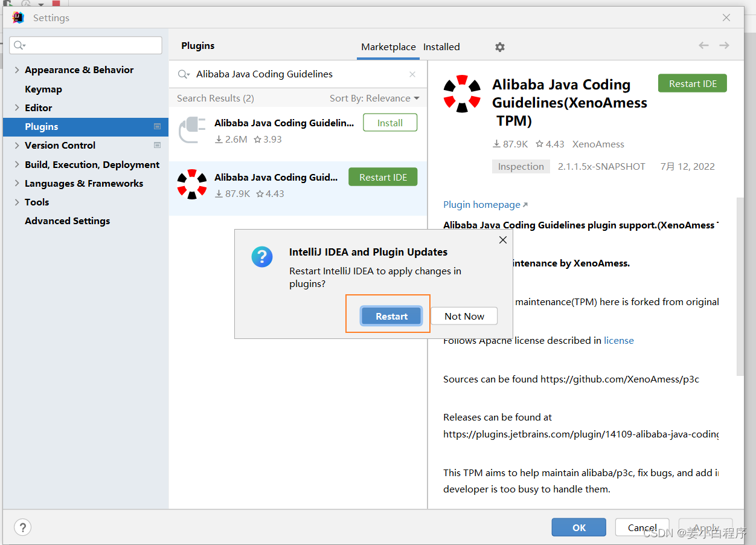Go back with the left arrow

(703, 45)
